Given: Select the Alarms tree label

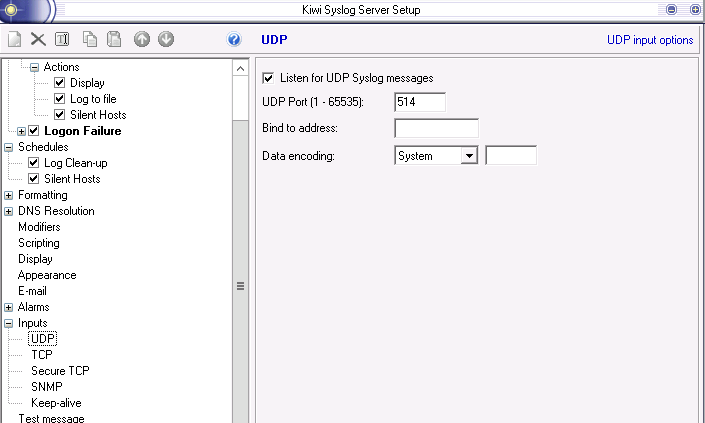Looking at the screenshot, I should tap(34, 307).
